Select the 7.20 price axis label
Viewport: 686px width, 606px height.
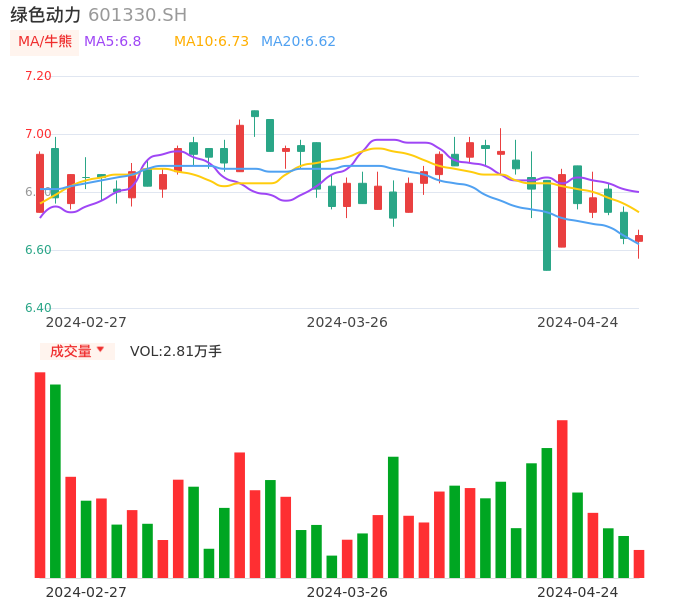(38, 76)
